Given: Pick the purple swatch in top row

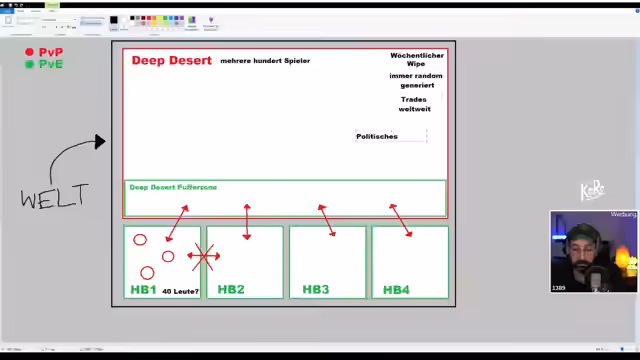Looking at the screenshot, I should point(182,18).
